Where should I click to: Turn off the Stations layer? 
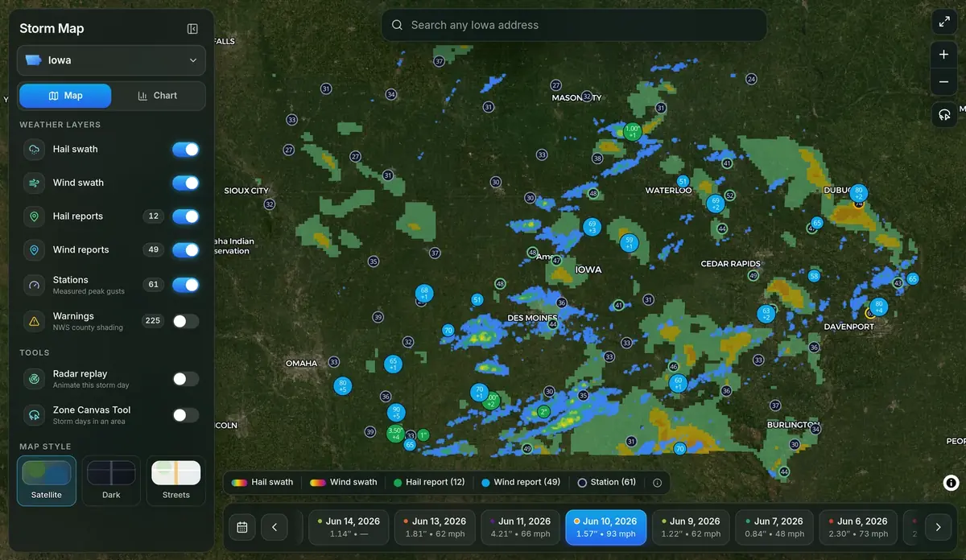point(185,285)
